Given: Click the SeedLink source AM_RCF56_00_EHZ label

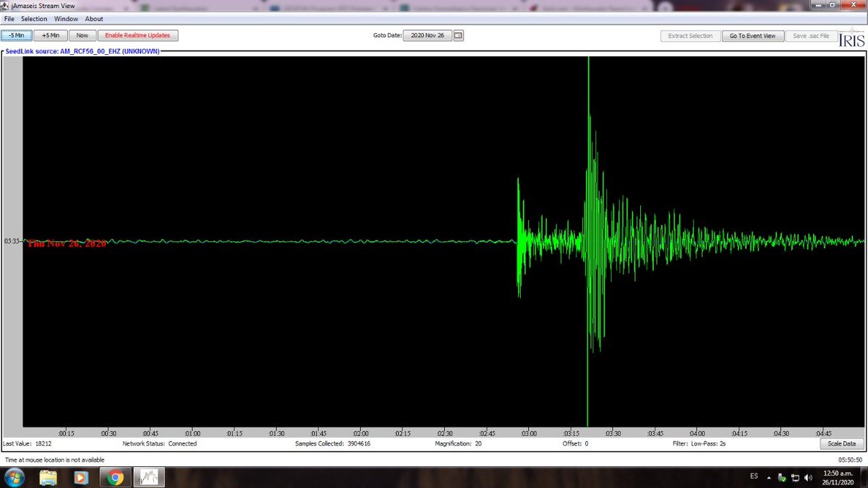Looking at the screenshot, I should pyautogui.click(x=82, y=51).
